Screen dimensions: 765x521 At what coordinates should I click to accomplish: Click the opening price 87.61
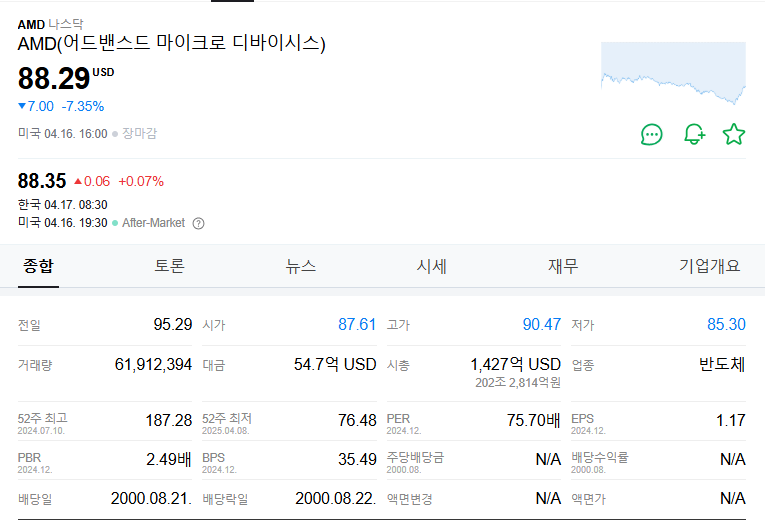coord(357,324)
